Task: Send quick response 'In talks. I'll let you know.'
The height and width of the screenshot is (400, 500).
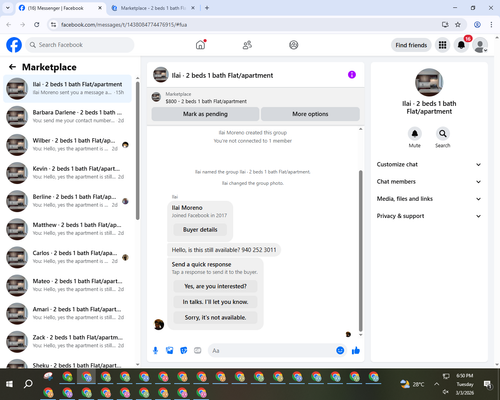Action: pyautogui.click(x=215, y=302)
